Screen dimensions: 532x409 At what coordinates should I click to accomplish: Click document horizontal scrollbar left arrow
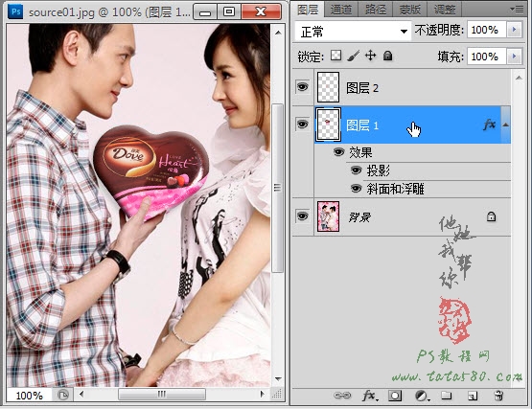point(81,394)
